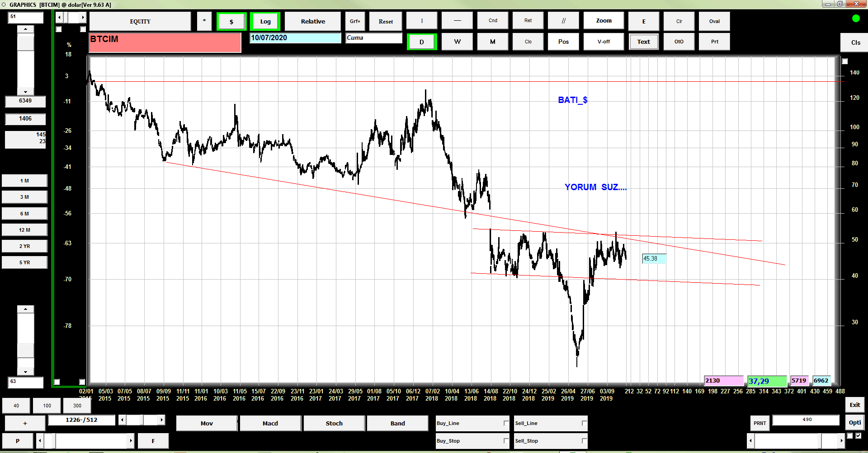Click the Clo toolbar button
The width and height of the screenshot is (868, 453).
pyautogui.click(x=528, y=42)
